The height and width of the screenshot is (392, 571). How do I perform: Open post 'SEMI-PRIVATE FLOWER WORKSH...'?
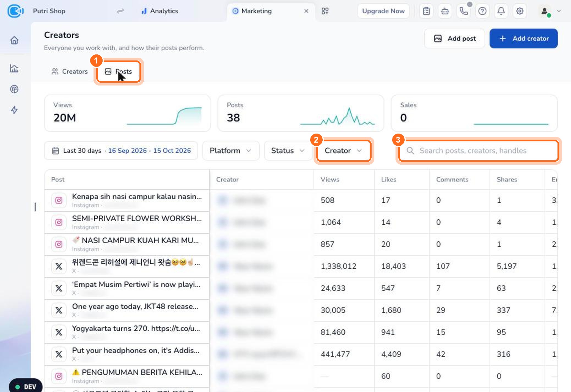(x=137, y=219)
